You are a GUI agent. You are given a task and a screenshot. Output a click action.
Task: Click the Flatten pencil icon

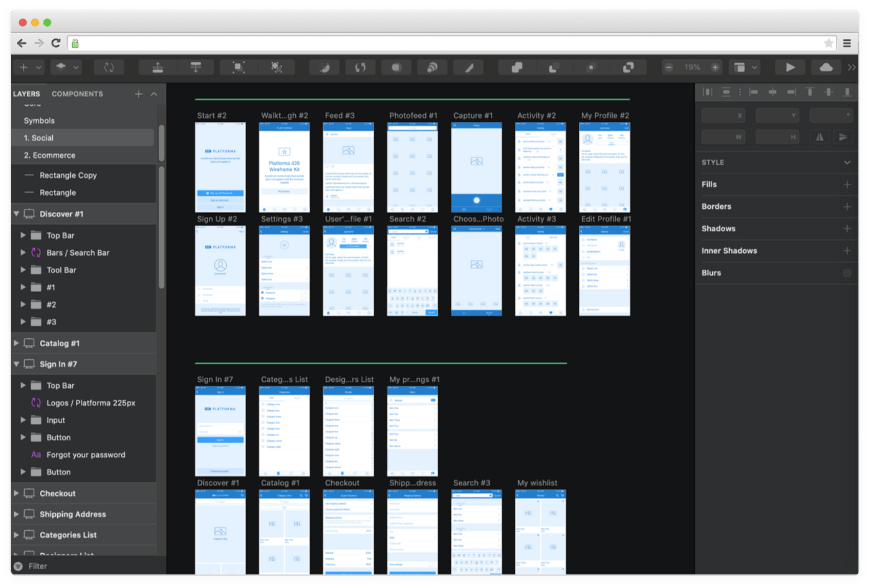click(469, 67)
